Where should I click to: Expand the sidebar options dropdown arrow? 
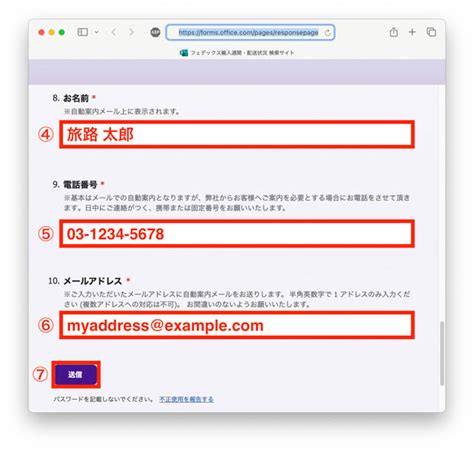click(x=96, y=32)
